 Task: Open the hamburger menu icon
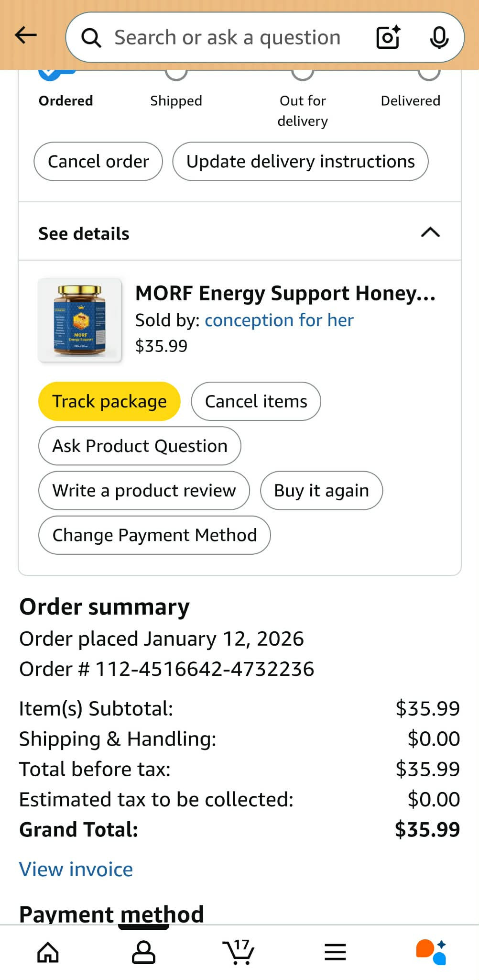(x=335, y=952)
